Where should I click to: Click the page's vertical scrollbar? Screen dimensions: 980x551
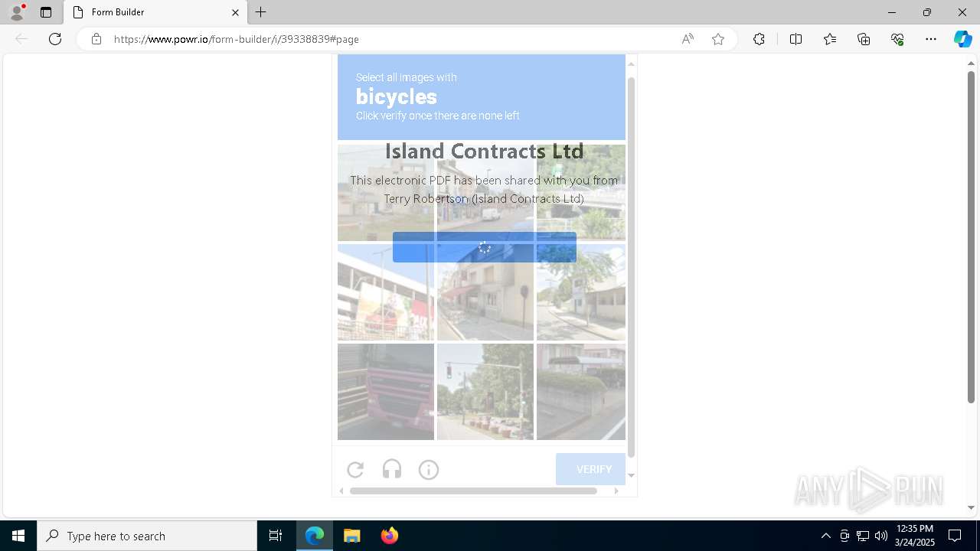tap(971, 237)
